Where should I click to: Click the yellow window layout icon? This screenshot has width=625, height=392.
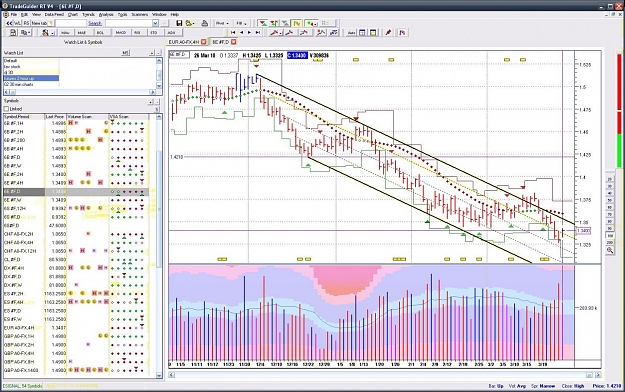[x=373, y=33]
